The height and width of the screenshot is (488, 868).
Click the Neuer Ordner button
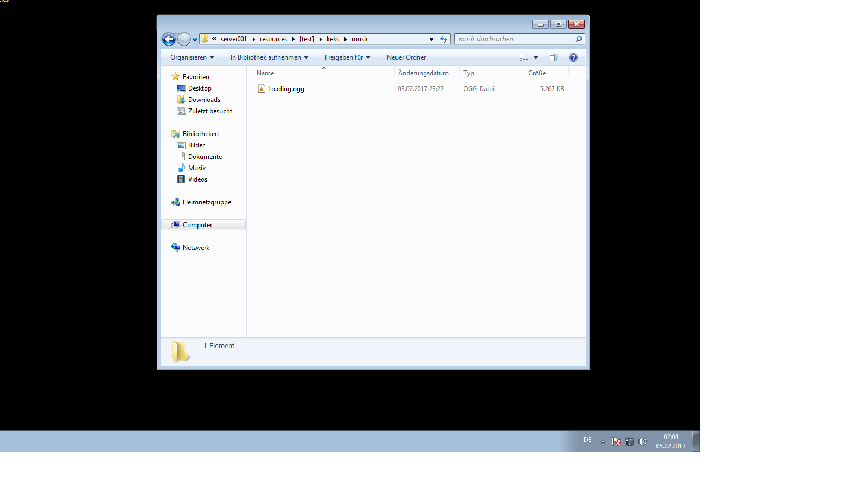coord(406,57)
